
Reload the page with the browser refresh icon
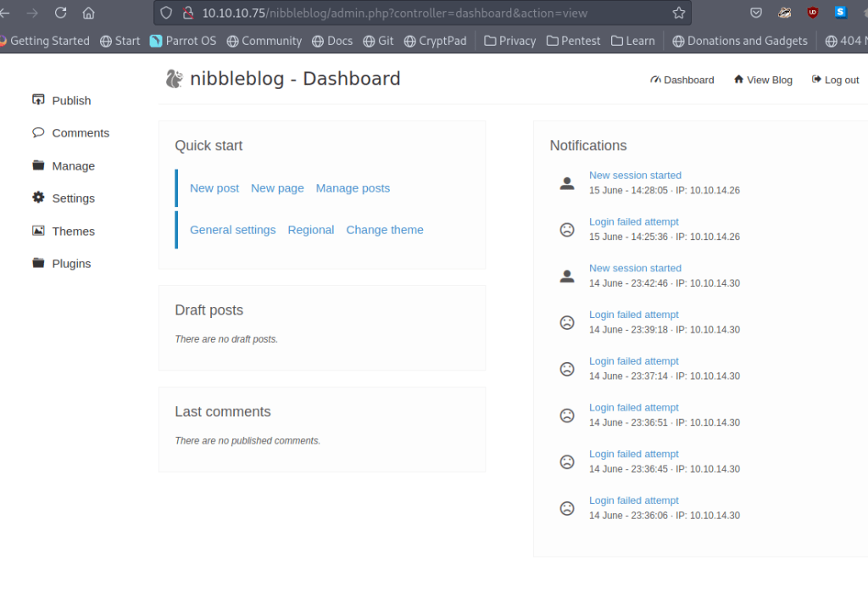coord(60,13)
